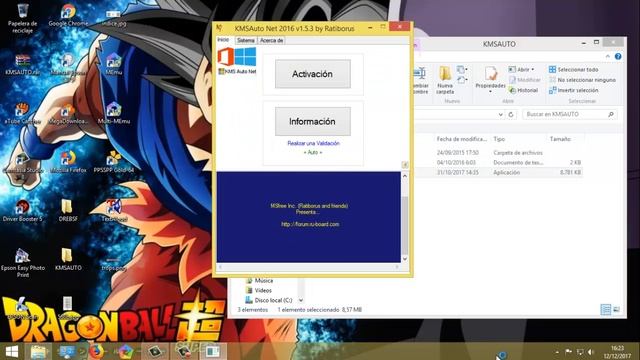Select Disco local (C:) in navigation pane
This screenshot has height=360, width=640.
pyautogui.click(x=269, y=300)
